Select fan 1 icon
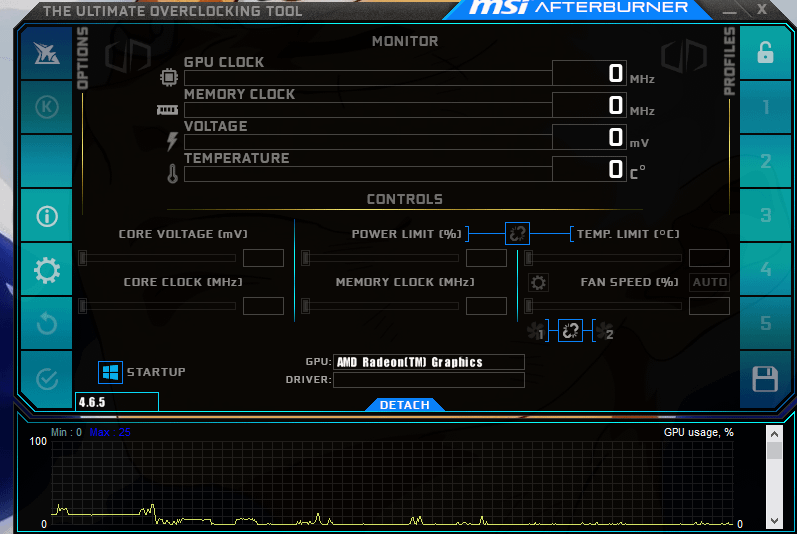The height and width of the screenshot is (534, 797). [x=536, y=332]
